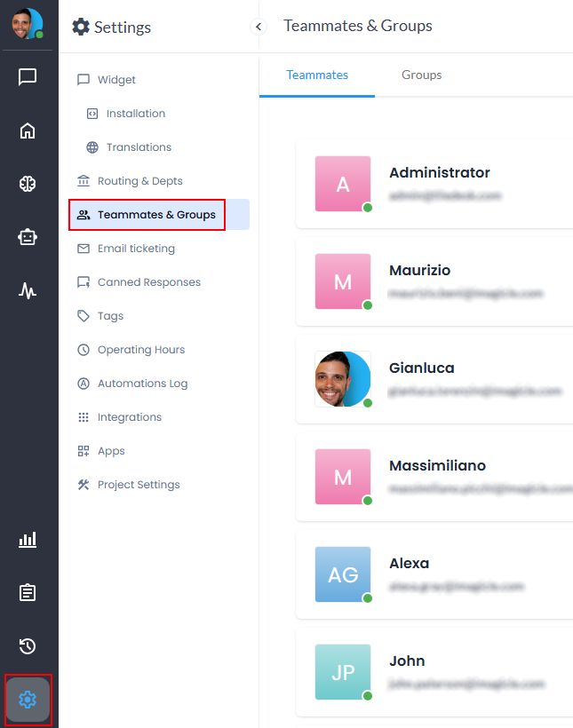Open Gianluca's teammate card
This screenshot has width=573, height=728.
[435, 378]
